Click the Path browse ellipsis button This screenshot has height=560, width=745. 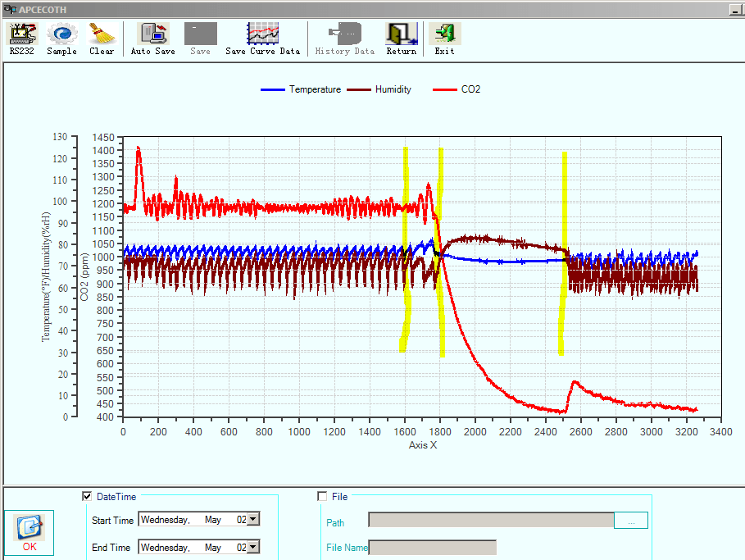(631, 521)
